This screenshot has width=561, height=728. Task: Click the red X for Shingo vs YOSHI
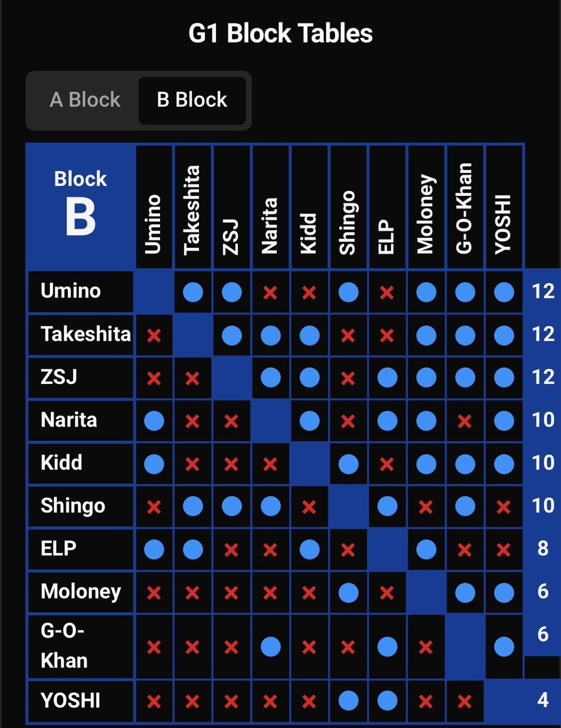click(503, 507)
